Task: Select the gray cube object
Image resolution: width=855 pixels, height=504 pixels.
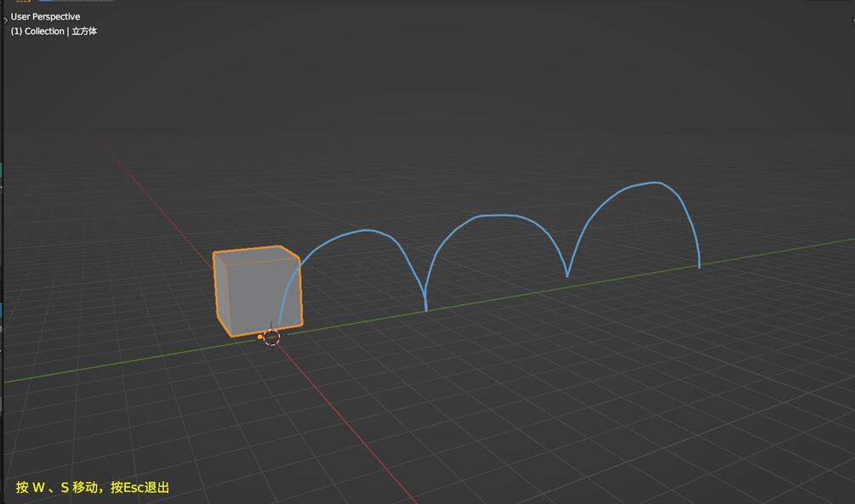Action: (258, 291)
